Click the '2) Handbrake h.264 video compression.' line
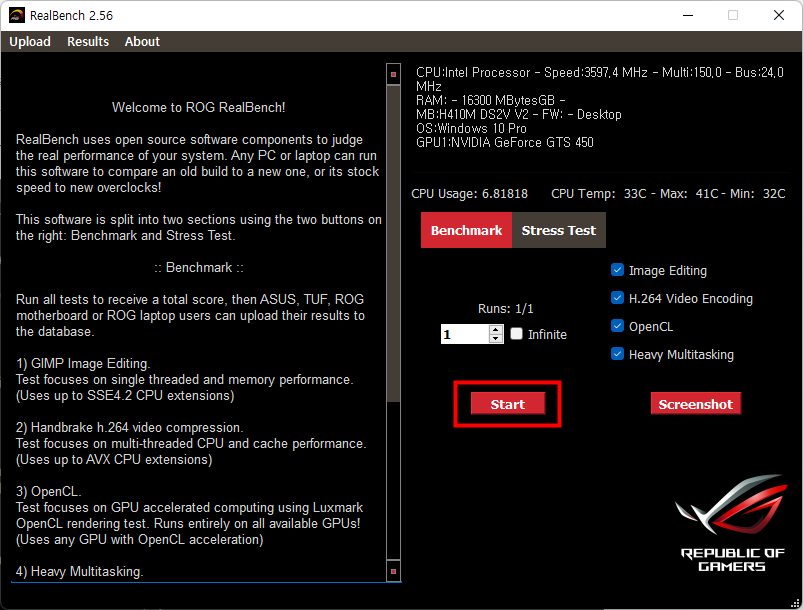The image size is (803, 610). point(130,427)
